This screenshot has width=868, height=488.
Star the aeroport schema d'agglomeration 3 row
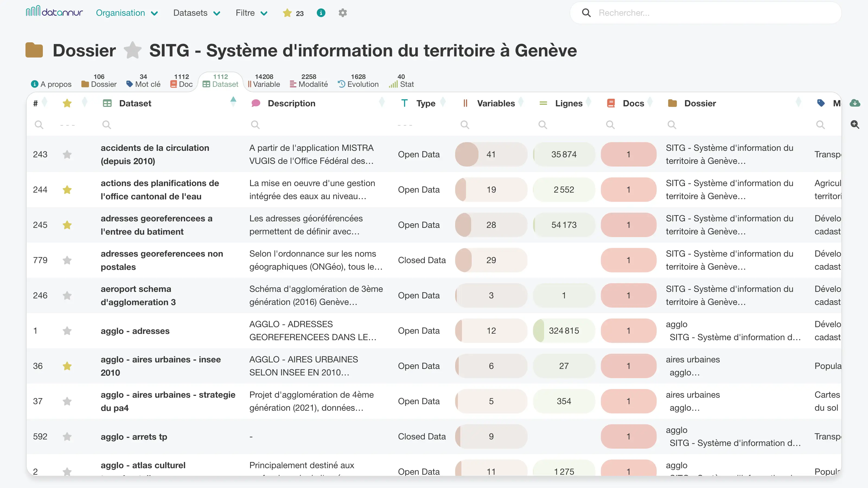[x=67, y=296]
